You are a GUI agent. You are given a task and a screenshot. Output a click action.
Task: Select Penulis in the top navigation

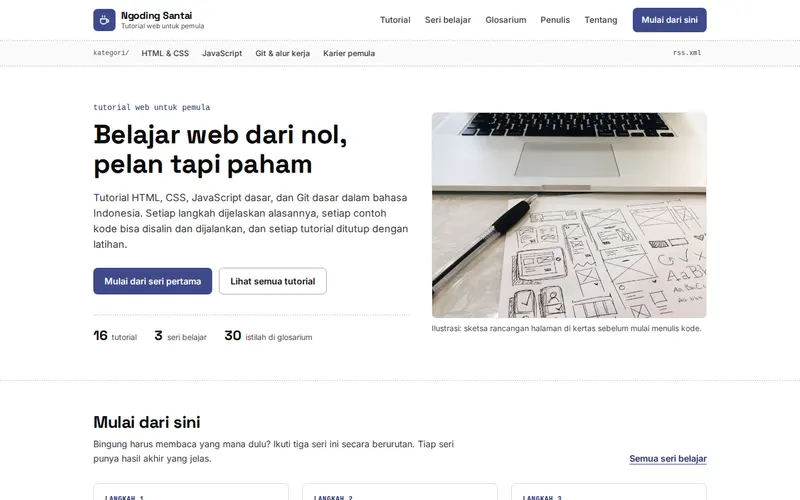point(555,20)
